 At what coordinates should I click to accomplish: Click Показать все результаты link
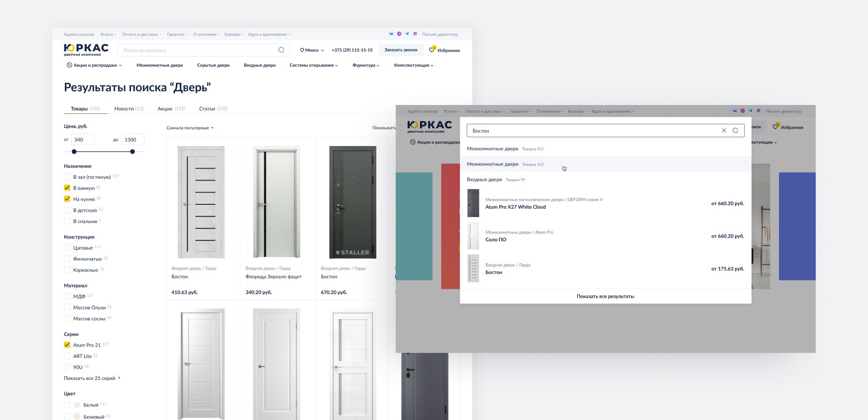[x=605, y=296]
